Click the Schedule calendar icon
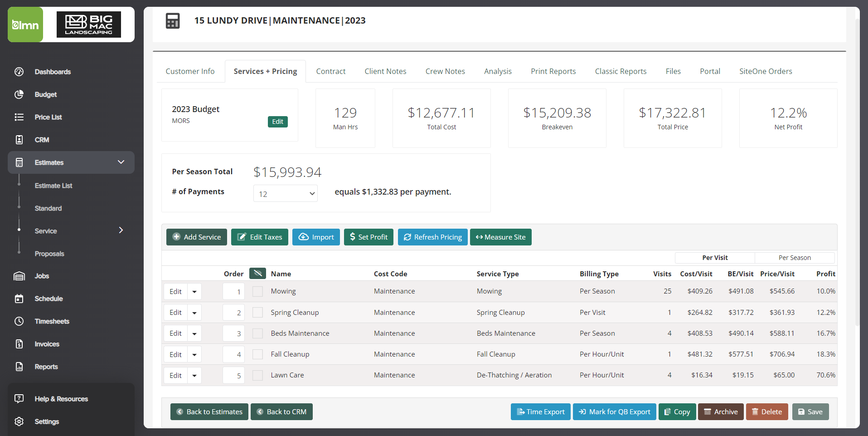Image resolution: width=868 pixels, height=436 pixels. [x=19, y=299]
